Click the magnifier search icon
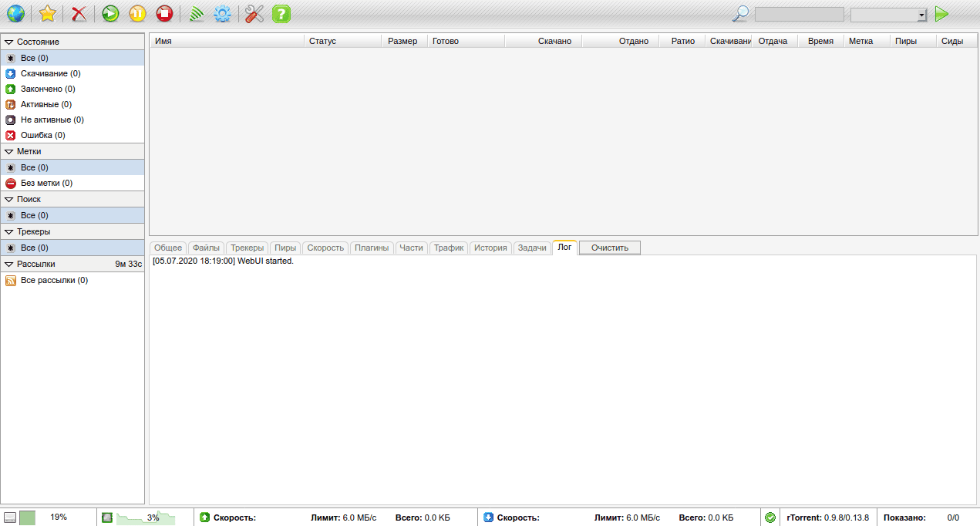980x526 pixels. [740, 13]
